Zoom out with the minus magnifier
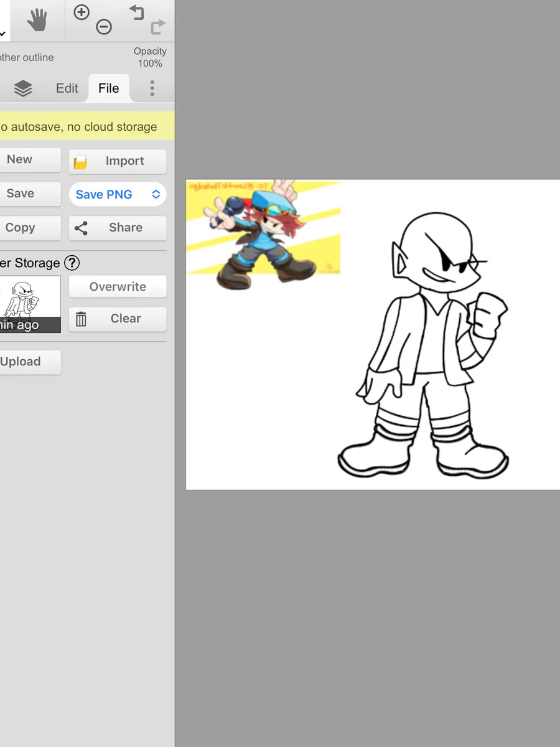Viewport: 560px width, 747px height. (x=104, y=27)
